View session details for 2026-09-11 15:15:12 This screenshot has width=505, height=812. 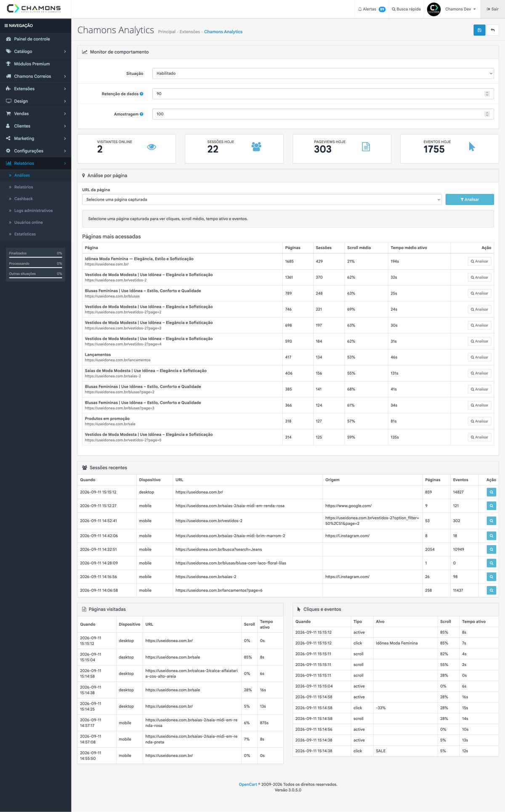[x=491, y=492]
